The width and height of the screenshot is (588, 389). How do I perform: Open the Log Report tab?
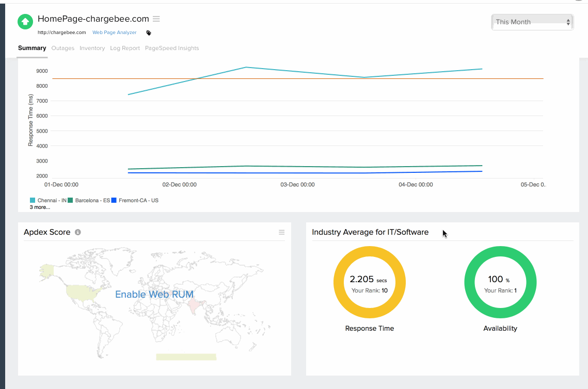(x=124, y=48)
